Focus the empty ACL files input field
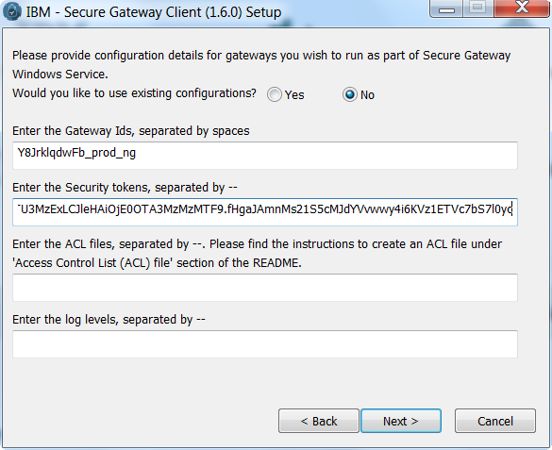552x450 pixels. click(x=265, y=288)
